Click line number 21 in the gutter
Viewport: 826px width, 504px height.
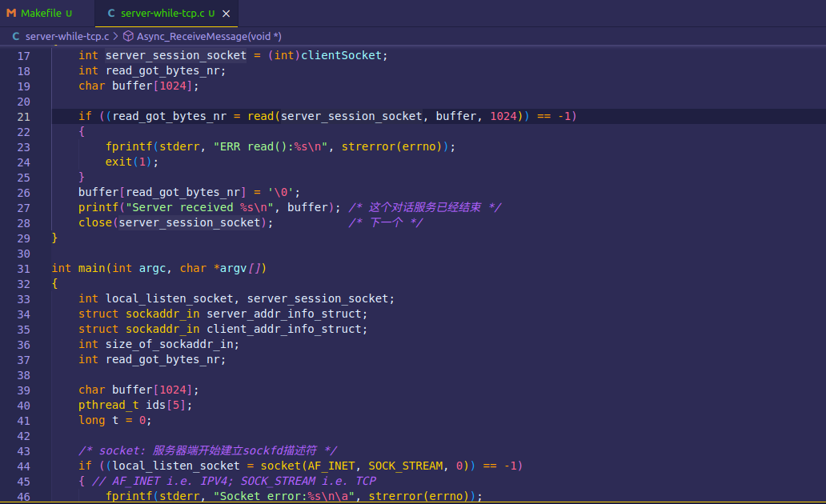pos(23,116)
